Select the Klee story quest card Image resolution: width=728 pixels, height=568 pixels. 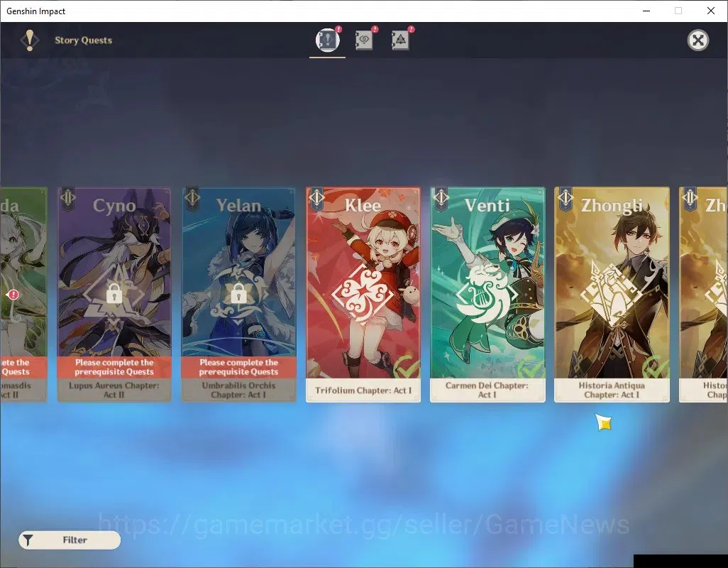click(x=363, y=295)
